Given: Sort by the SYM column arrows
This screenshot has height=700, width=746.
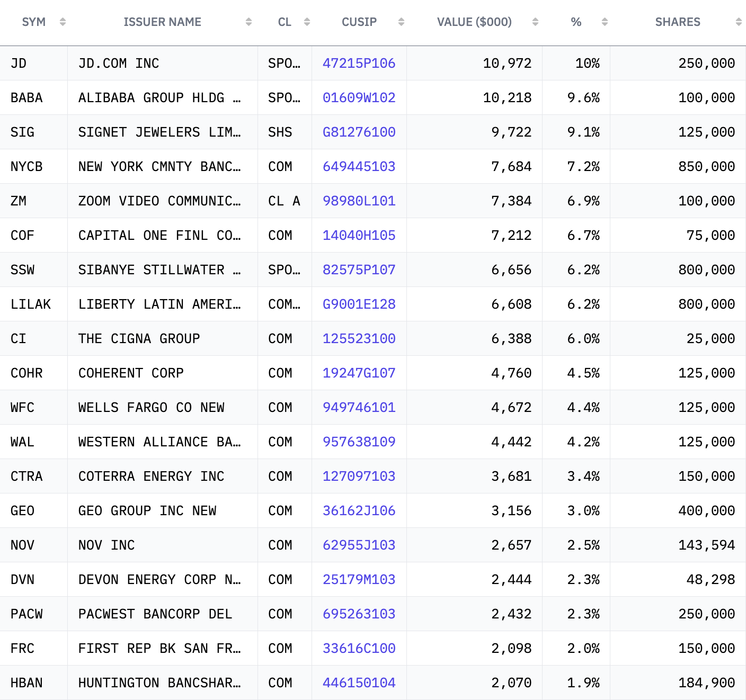Looking at the screenshot, I should tap(63, 22).
